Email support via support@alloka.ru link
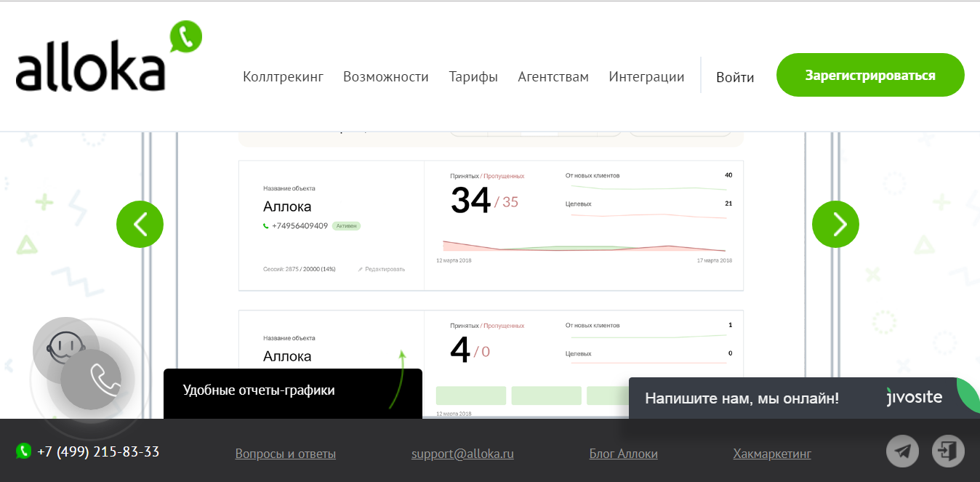The image size is (980, 482). pyautogui.click(x=462, y=453)
